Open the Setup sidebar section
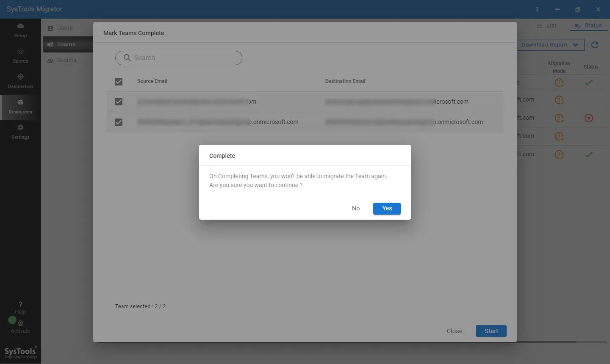The width and height of the screenshot is (610, 364). pyautogui.click(x=20, y=30)
